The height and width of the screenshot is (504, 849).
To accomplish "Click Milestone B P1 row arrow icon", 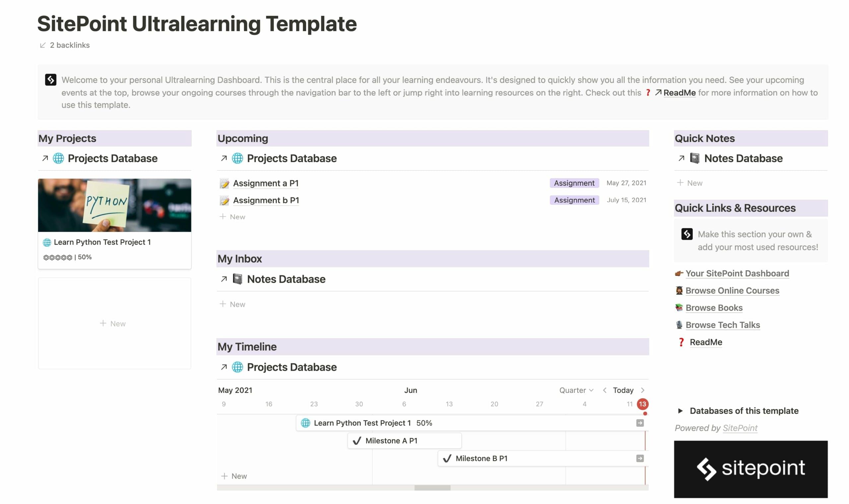I will (x=639, y=458).
